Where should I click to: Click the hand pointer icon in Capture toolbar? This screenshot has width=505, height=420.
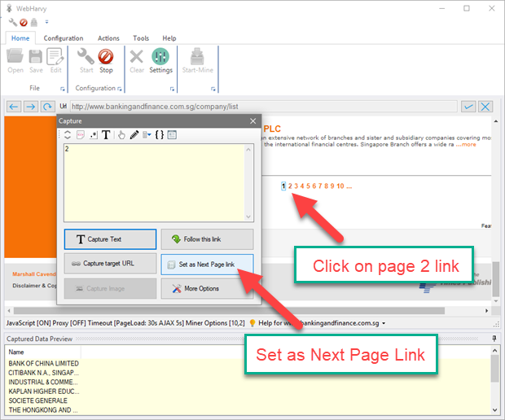(121, 134)
